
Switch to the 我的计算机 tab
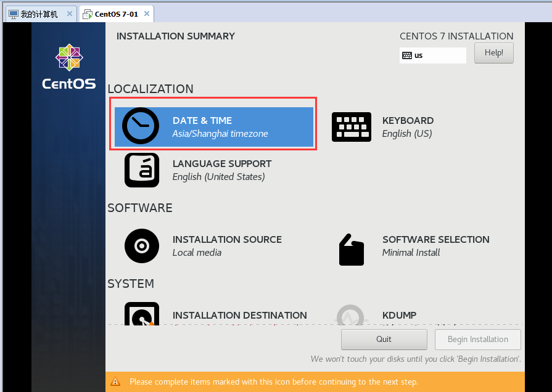click(x=41, y=14)
